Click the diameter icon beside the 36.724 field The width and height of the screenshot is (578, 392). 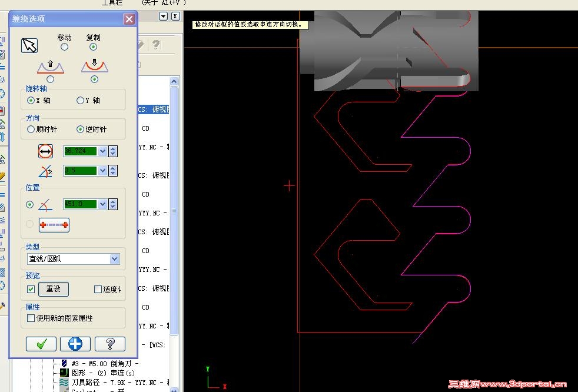coord(45,151)
